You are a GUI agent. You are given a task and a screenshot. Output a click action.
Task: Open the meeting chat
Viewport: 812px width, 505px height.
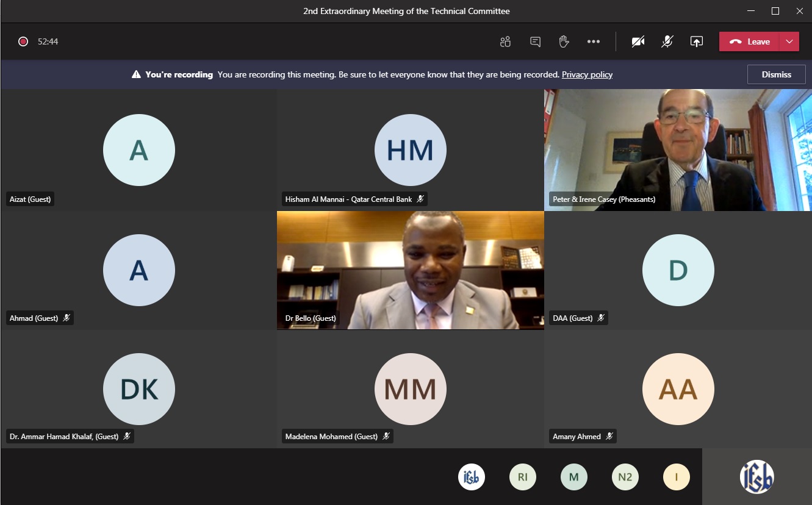535,41
